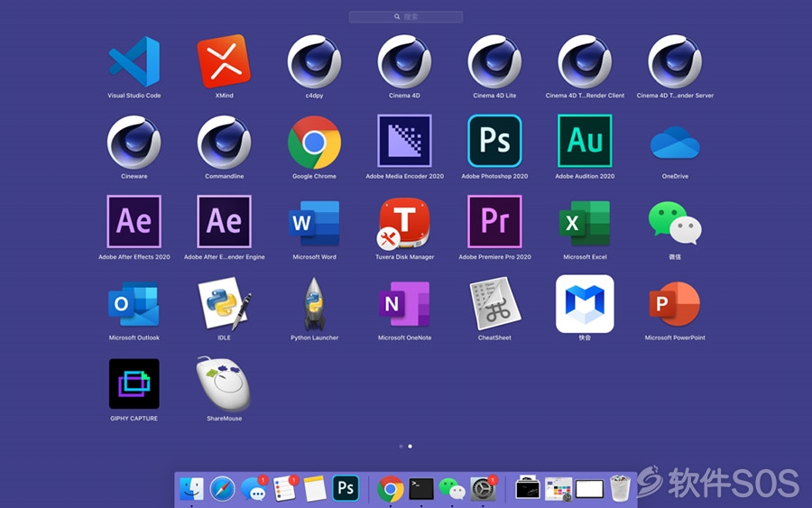The height and width of the screenshot is (508, 812).
Task: Launch Adobe Photoshop 2020 from Launchpad grid
Action: [494, 141]
